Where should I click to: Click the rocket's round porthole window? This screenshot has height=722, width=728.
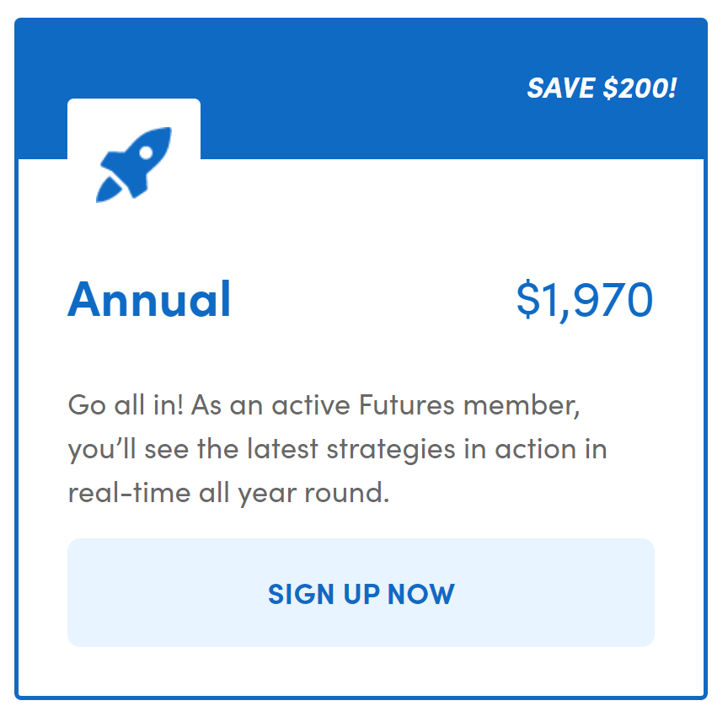click(146, 152)
